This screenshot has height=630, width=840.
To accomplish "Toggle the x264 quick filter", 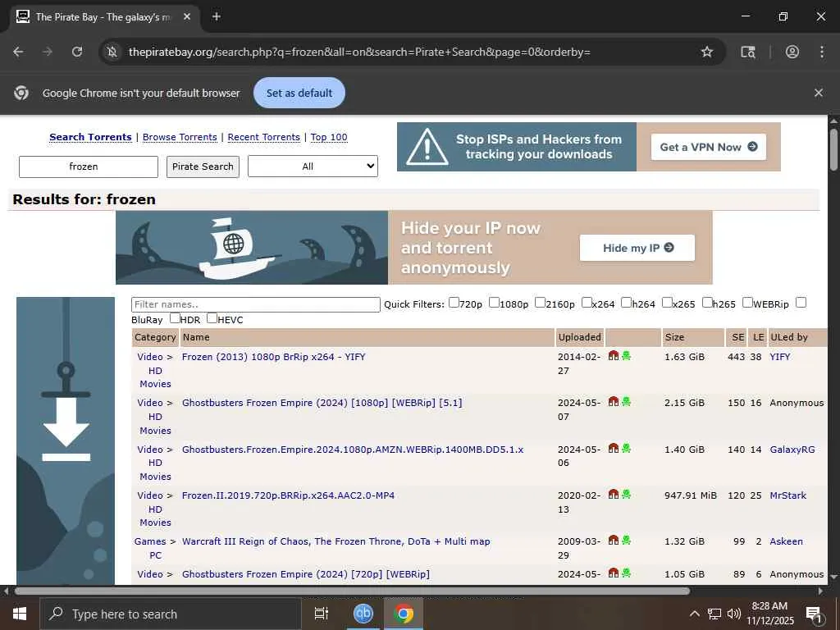I will [587, 303].
